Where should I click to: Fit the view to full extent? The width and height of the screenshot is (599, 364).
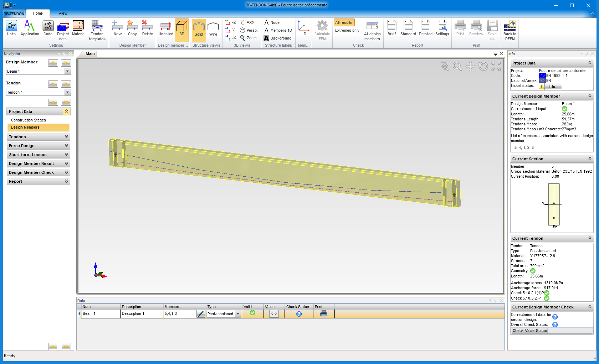(496, 66)
